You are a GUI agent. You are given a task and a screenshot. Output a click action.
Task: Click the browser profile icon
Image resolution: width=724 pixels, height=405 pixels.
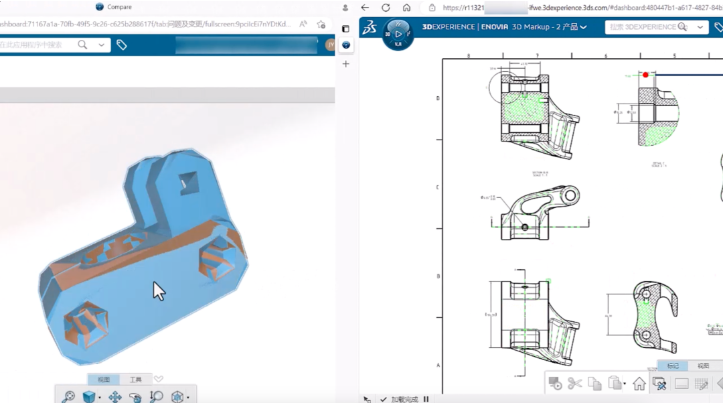[x=345, y=8]
